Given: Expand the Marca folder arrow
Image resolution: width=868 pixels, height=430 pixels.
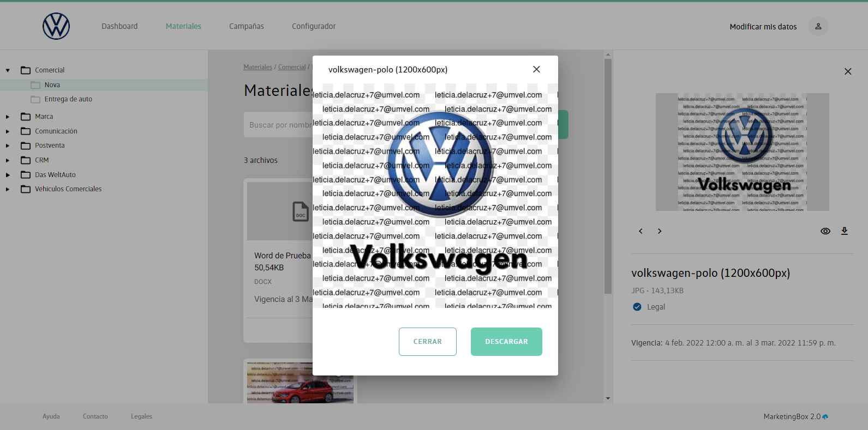Looking at the screenshot, I should (8, 117).
